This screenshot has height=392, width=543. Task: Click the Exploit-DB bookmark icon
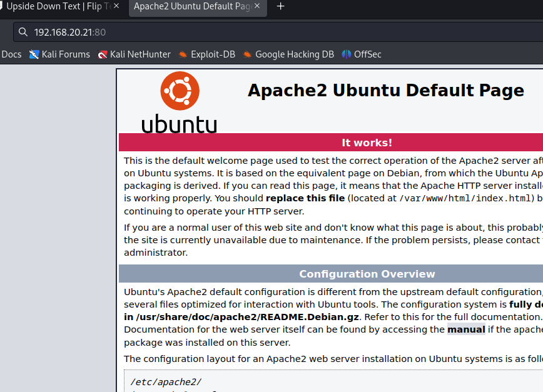[x=183, y=54]
